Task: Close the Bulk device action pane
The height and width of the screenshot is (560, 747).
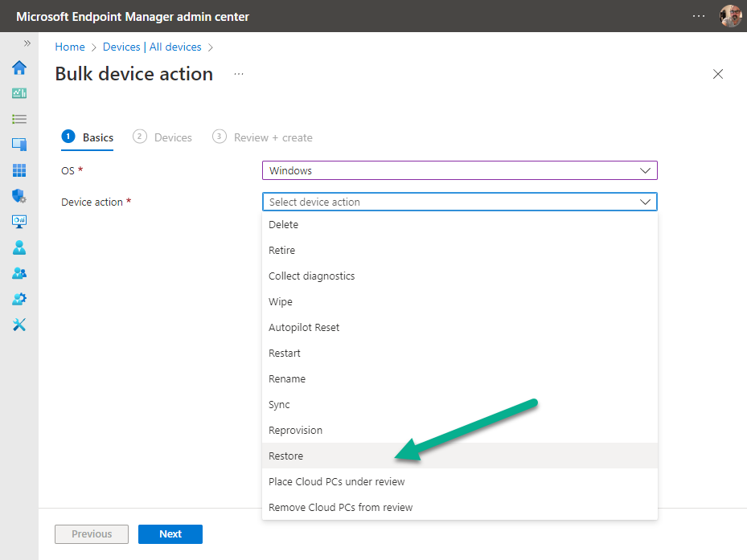Action: [717, 74]
